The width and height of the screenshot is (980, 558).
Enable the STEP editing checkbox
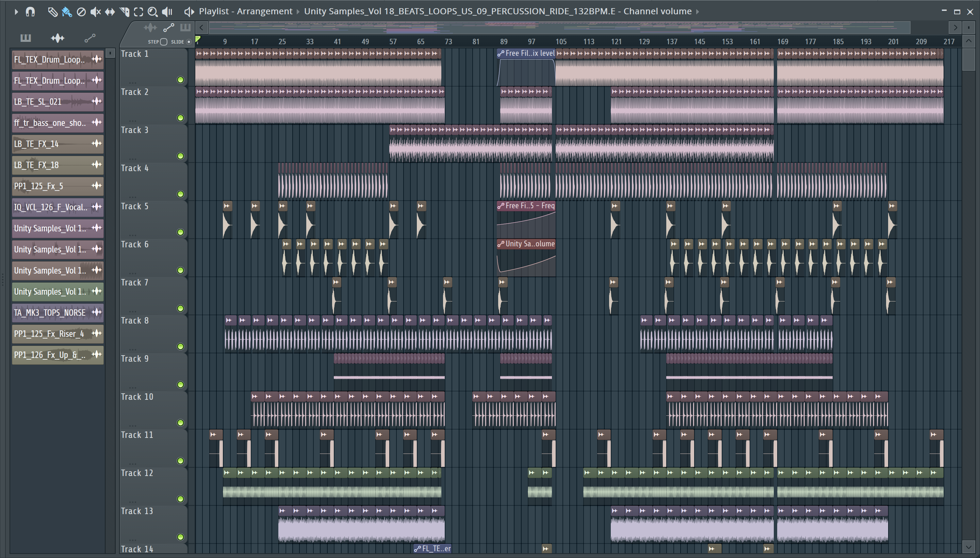[x=164, y=42]
